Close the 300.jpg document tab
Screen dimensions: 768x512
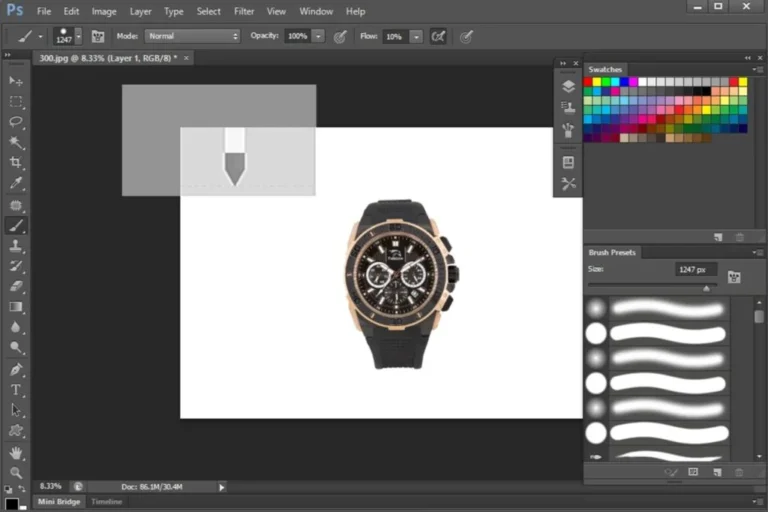pos(186,58)
